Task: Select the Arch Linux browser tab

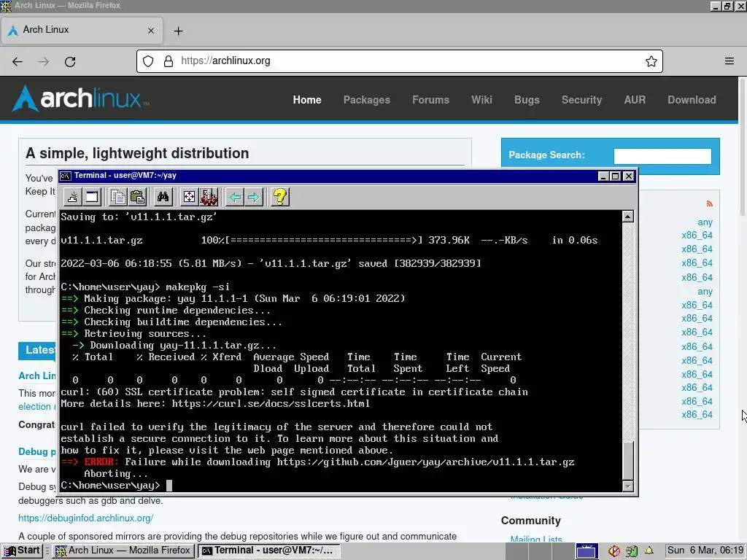Action: [82, 31]
